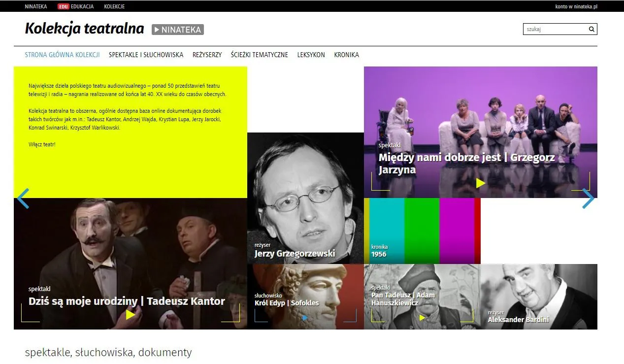
Task: Click into the szukaj search field
Action: point(556,29)
